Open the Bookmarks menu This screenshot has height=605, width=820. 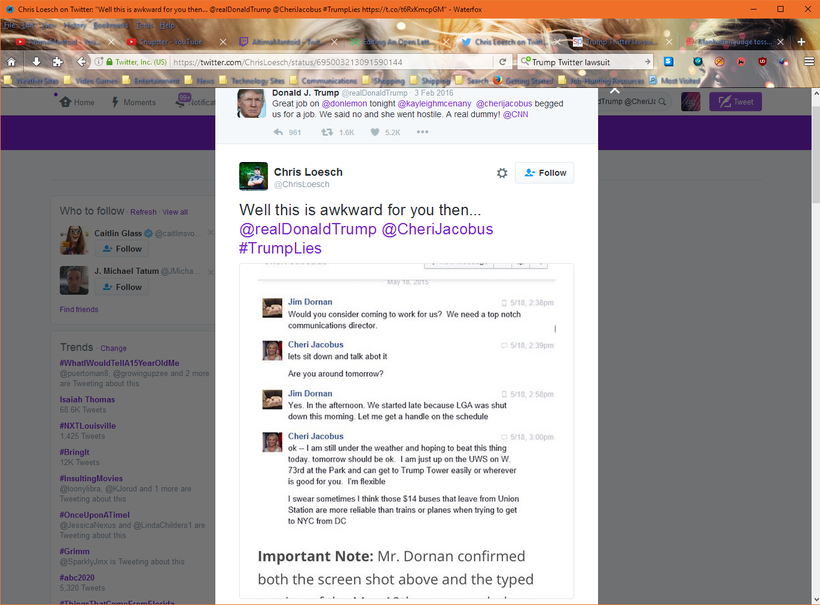111,25
